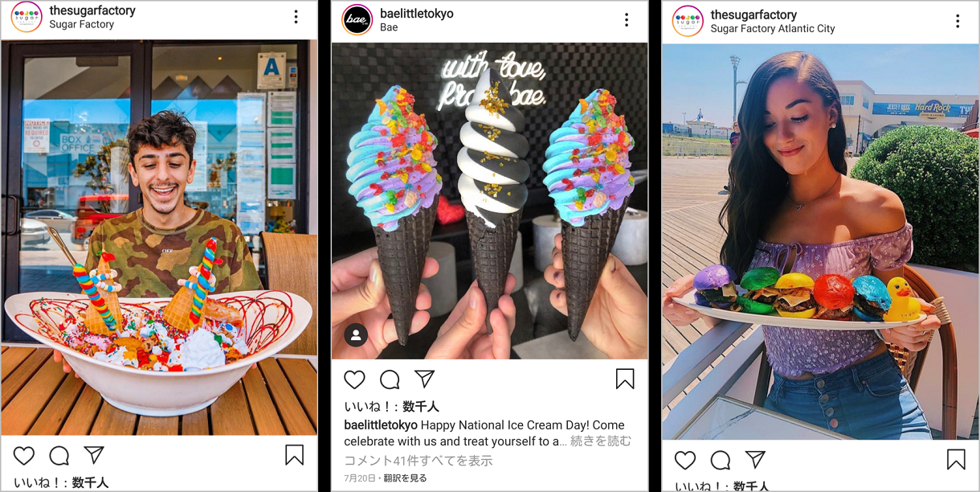
Task: Tap the heart under the ice cream cones post
Action: [x=354, y=379]
